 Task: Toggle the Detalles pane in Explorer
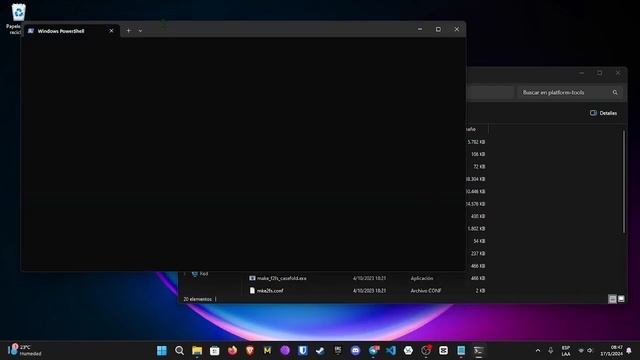coord(603,113)
